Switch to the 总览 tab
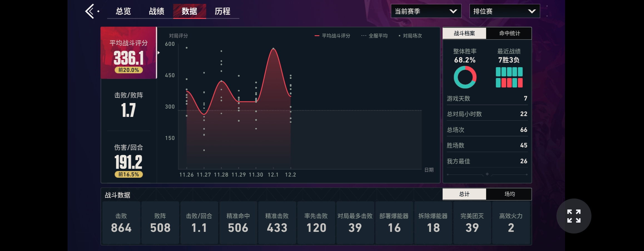 pyautogui.click(x=123, y=11)
